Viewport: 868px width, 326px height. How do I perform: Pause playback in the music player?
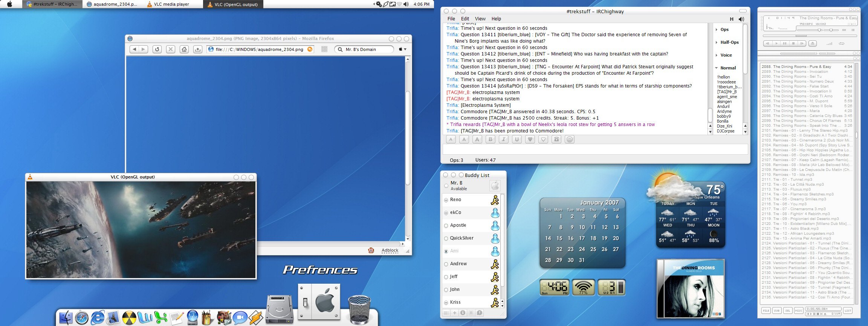(785, 43)
